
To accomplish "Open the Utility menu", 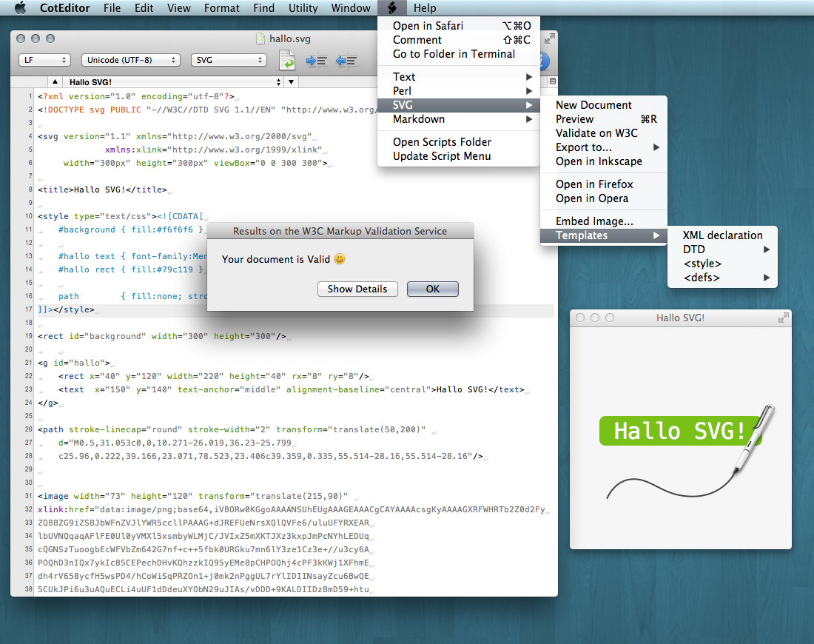I will 303,8.
